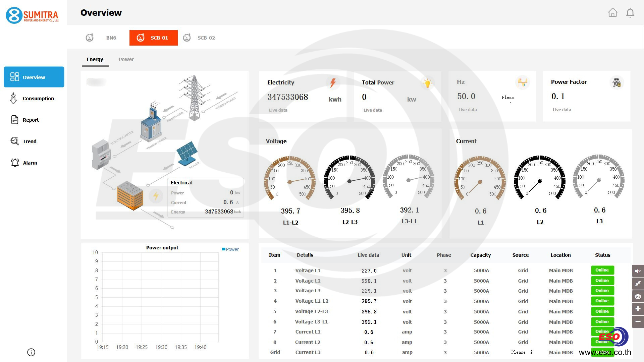Click the home icon in header

[x=612, y=13]
